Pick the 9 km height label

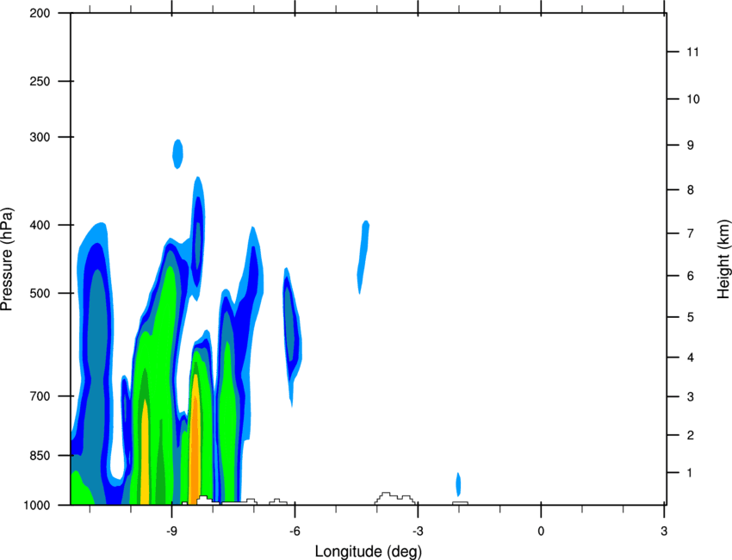tap(691, 146)
